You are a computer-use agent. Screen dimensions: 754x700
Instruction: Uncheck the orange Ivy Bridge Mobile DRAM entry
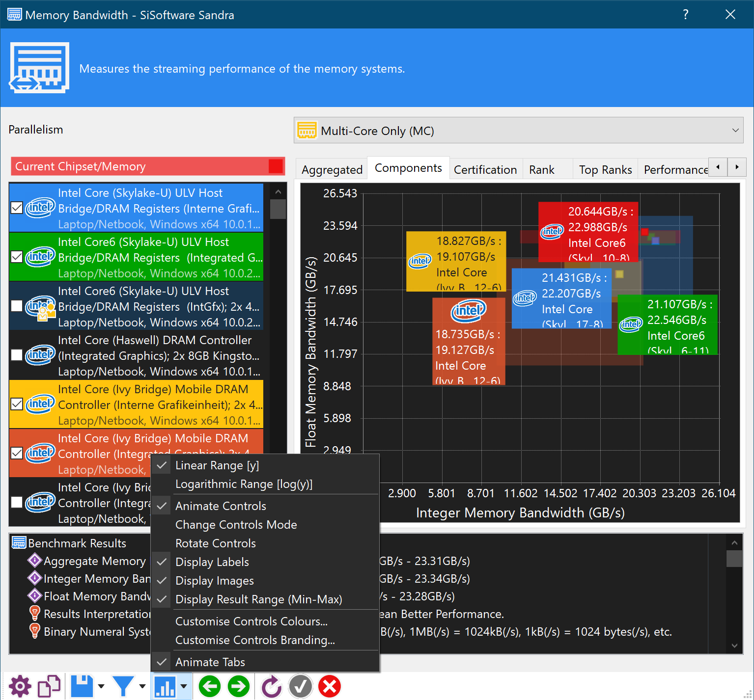coord(17,453)
